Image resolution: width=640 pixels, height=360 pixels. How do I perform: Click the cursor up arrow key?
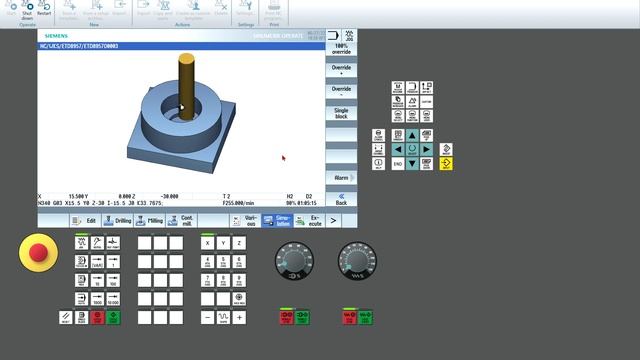pos(412,135)
